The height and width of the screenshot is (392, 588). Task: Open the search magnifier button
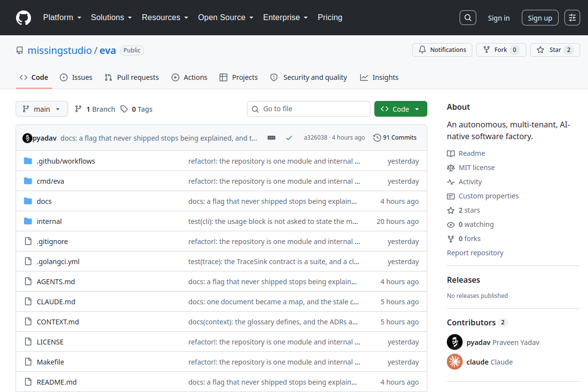[468, 18]
